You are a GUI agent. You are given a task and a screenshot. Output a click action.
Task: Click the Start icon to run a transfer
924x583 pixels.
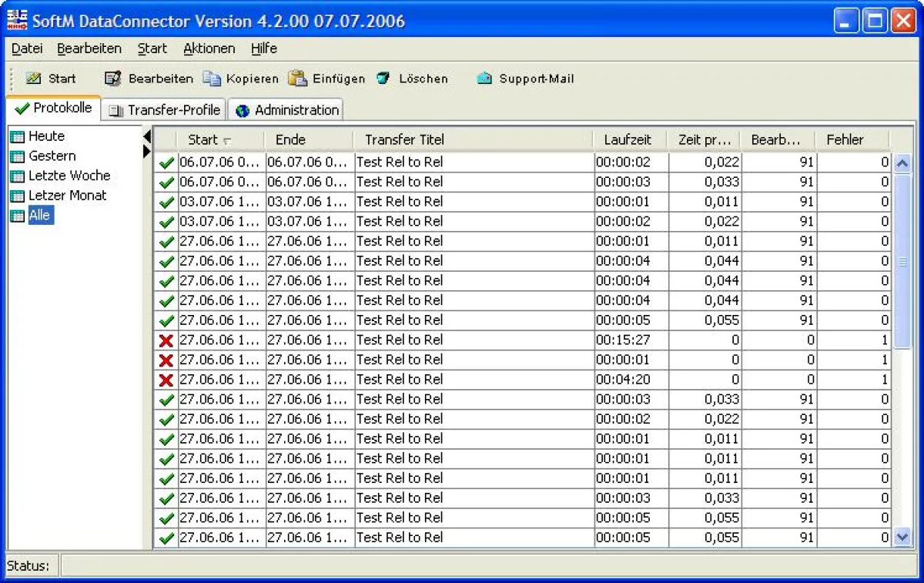coord(35,78)
